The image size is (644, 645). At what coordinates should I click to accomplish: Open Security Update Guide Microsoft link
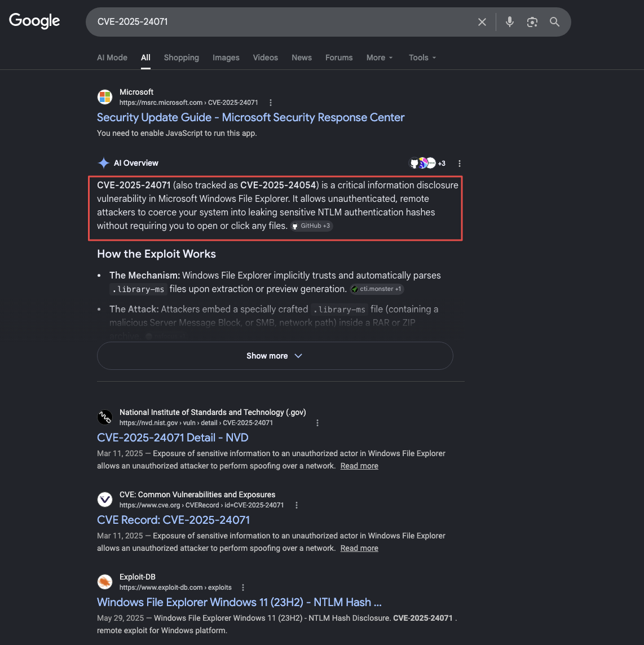tap(250, 118)
